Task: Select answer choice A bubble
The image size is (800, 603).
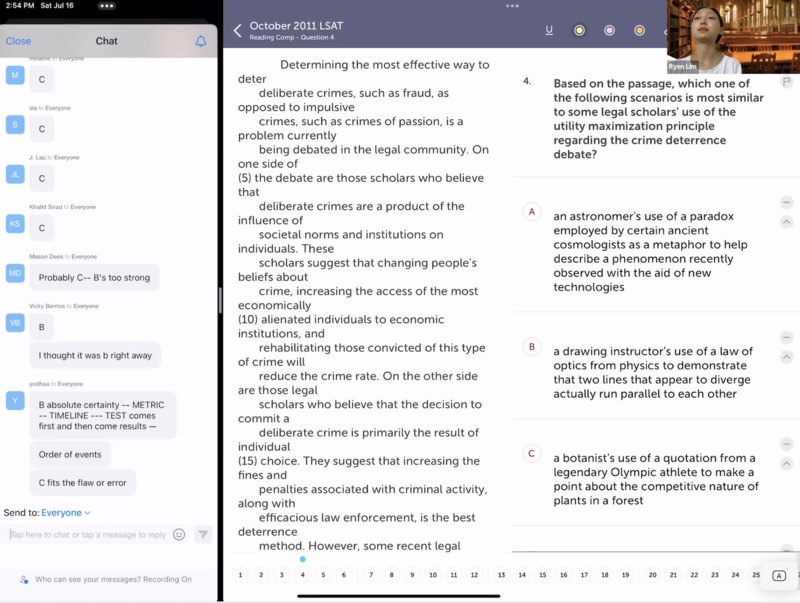Action: pyautogui.click(x=532, y=212)
